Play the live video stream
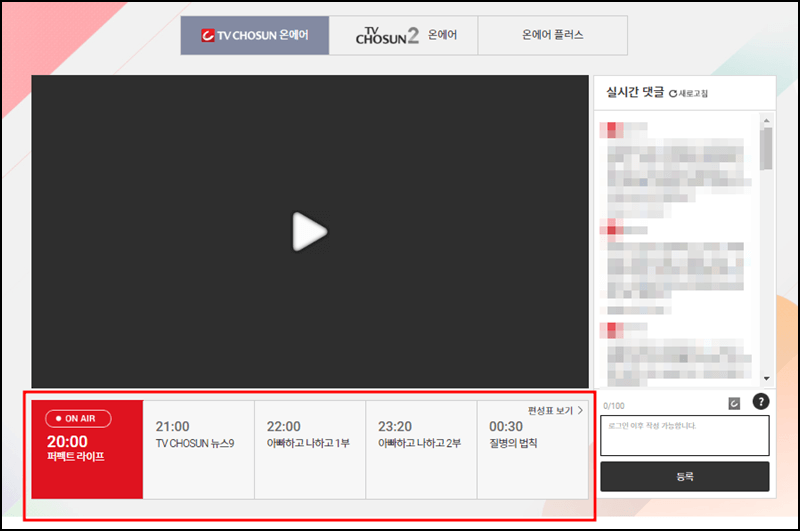800x531 pixels. tap(309, 232)
